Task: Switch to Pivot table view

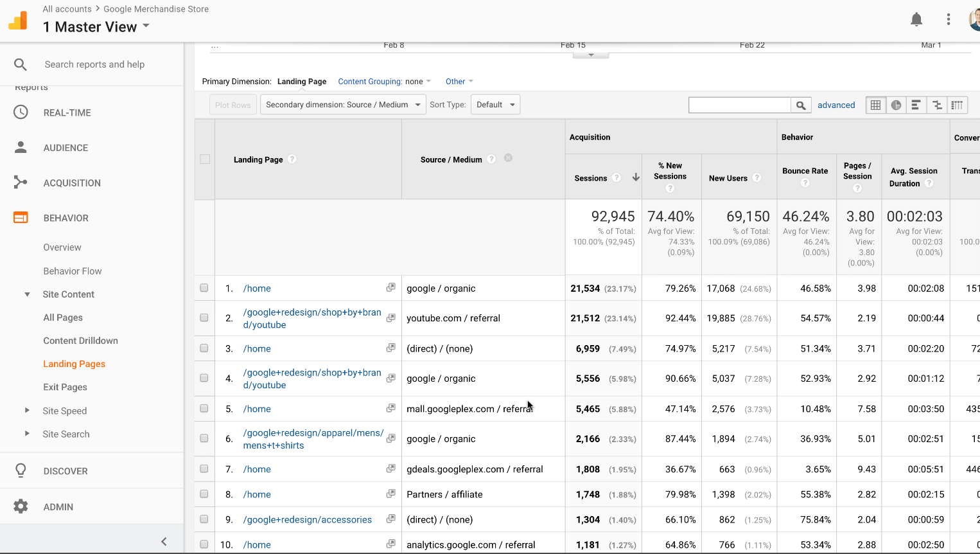Action: point(958,105)
